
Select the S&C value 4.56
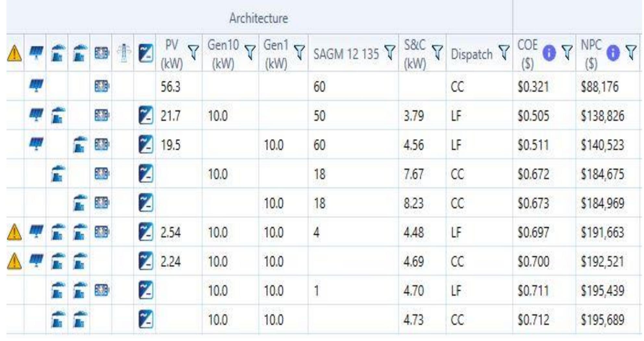[x=414, y=145]
